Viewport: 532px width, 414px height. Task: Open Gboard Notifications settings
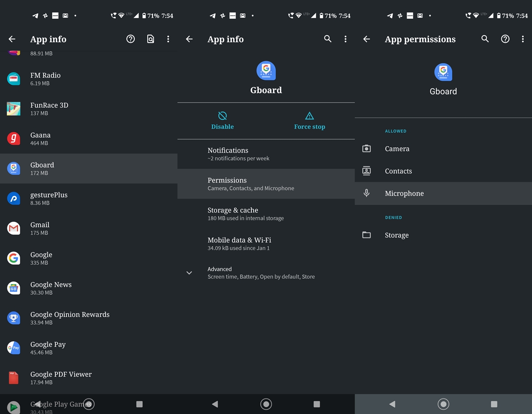click(x=266, y=154)
